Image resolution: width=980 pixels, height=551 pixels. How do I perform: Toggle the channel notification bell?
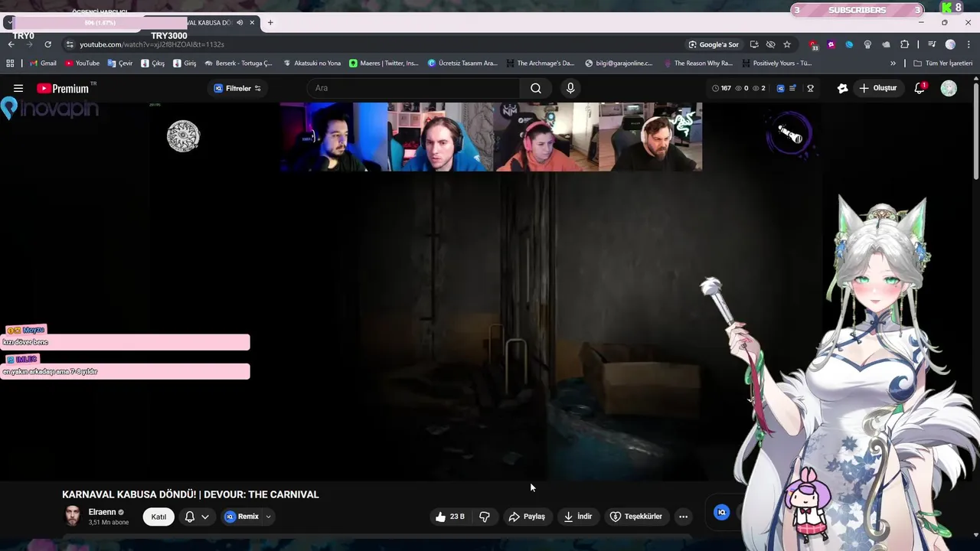(x=190, y=517)
